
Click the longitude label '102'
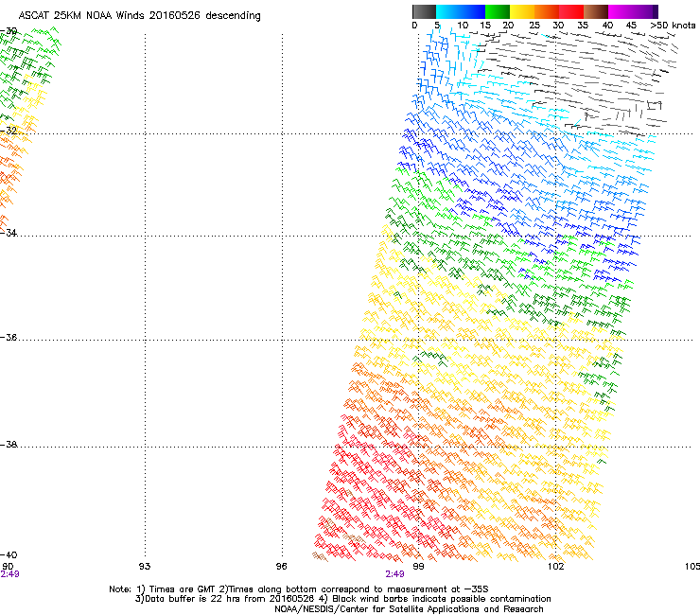[556, 567]
